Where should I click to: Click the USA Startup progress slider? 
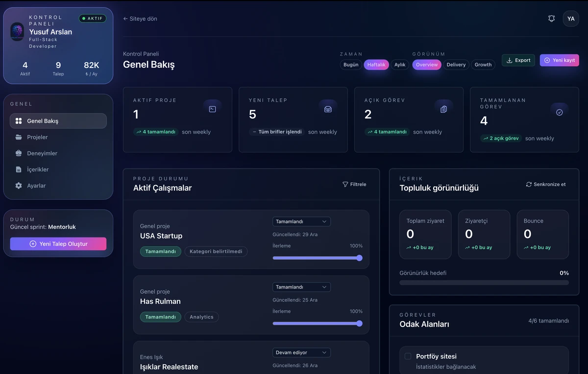[317, 258]
